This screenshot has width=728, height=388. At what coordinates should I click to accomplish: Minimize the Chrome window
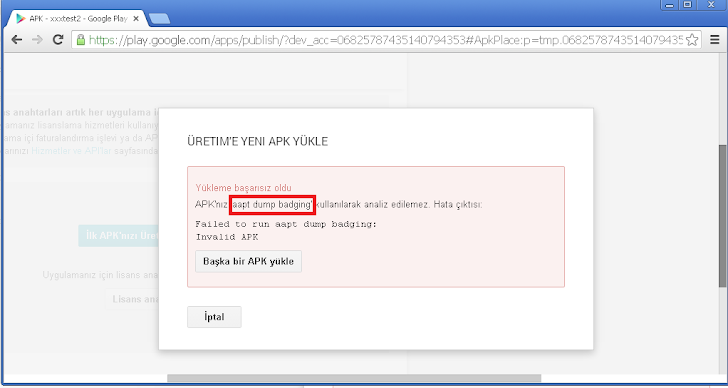tap(669, 5)
